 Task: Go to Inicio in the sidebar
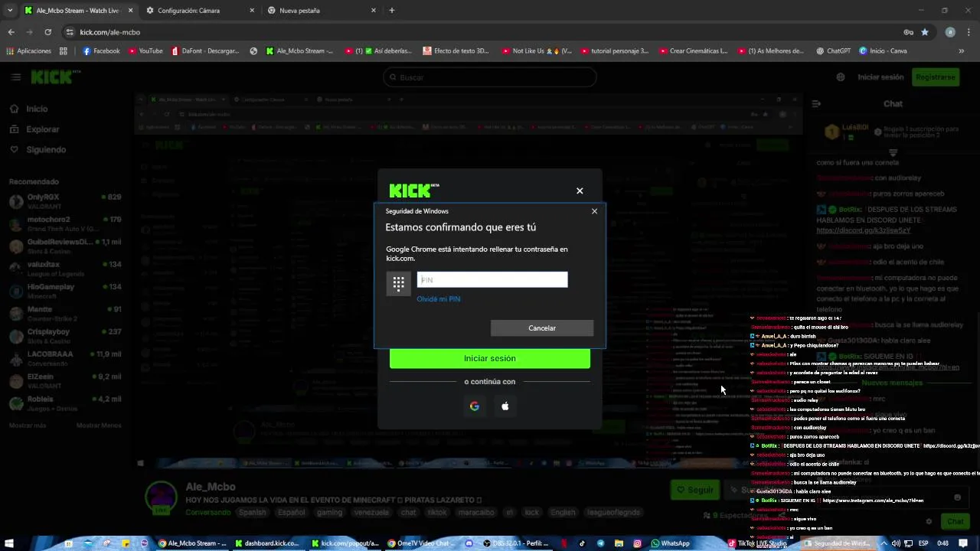point(28,109)
